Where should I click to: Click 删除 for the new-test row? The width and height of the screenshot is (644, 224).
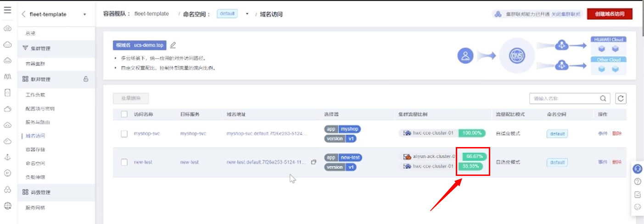(617, 162)
